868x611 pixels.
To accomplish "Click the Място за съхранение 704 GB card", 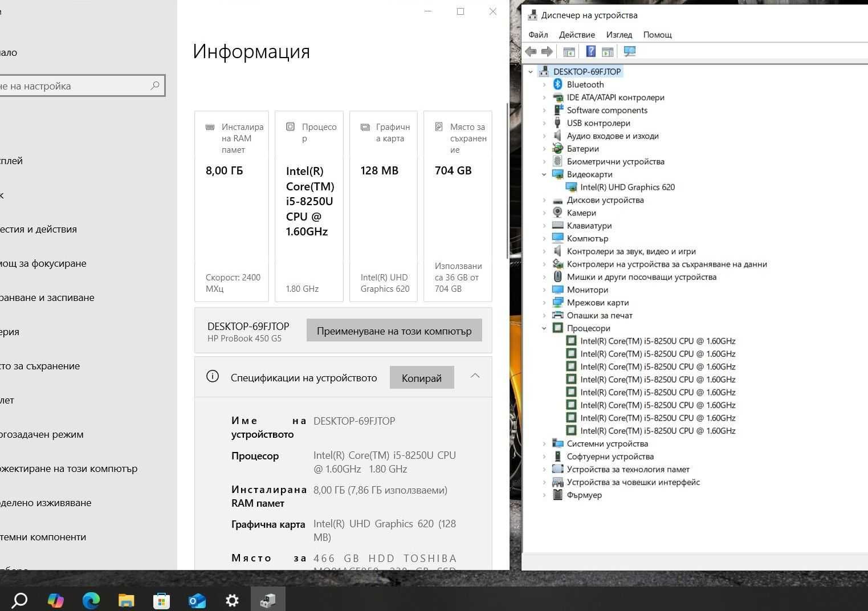I will 458,206.
